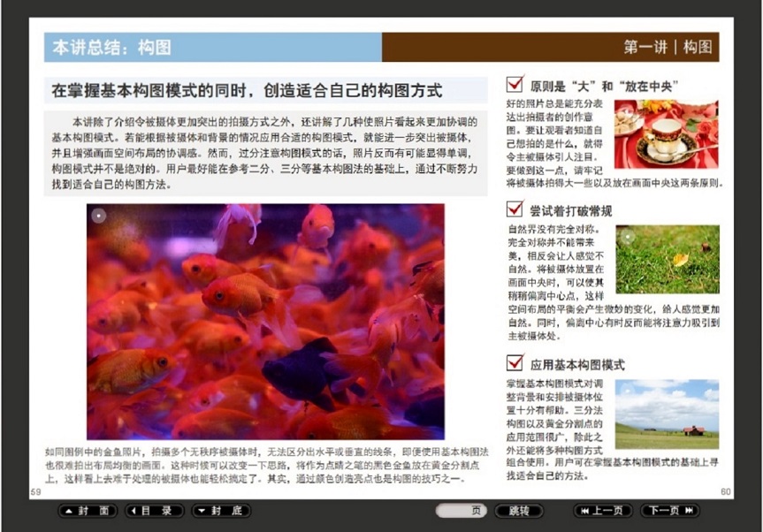Click right page number 60
763x532 pixels.
click(725, 491)
